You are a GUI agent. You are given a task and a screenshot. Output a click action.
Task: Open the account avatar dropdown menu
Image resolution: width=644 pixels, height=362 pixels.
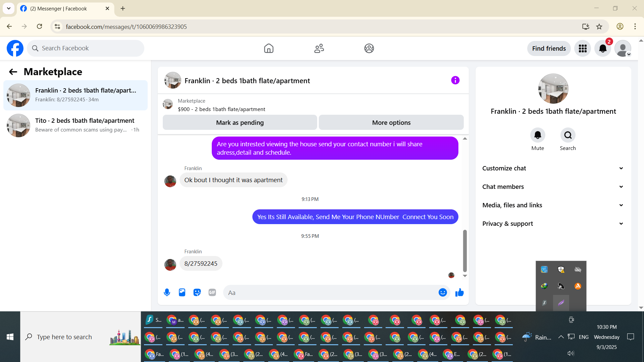(623, 48)
